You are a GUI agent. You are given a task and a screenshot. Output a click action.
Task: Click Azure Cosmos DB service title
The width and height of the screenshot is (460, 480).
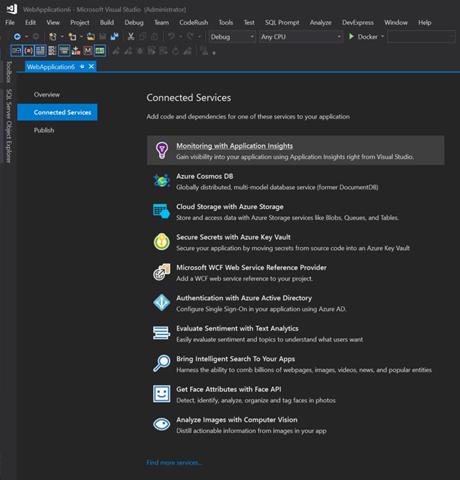205,176
